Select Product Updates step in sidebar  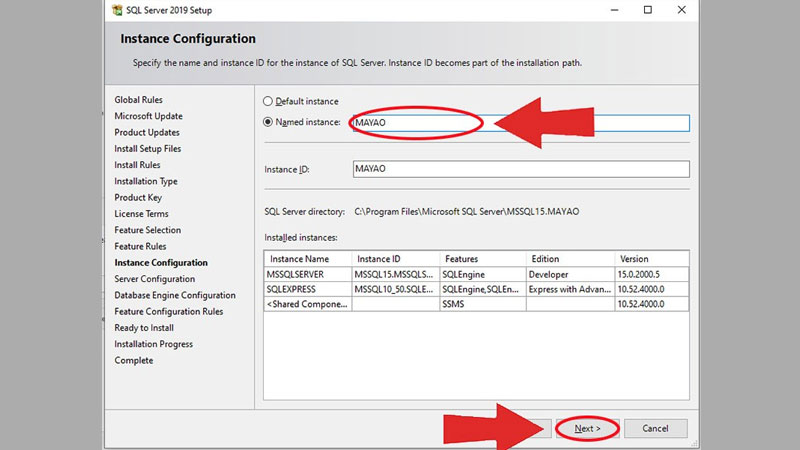click(147, 133)
